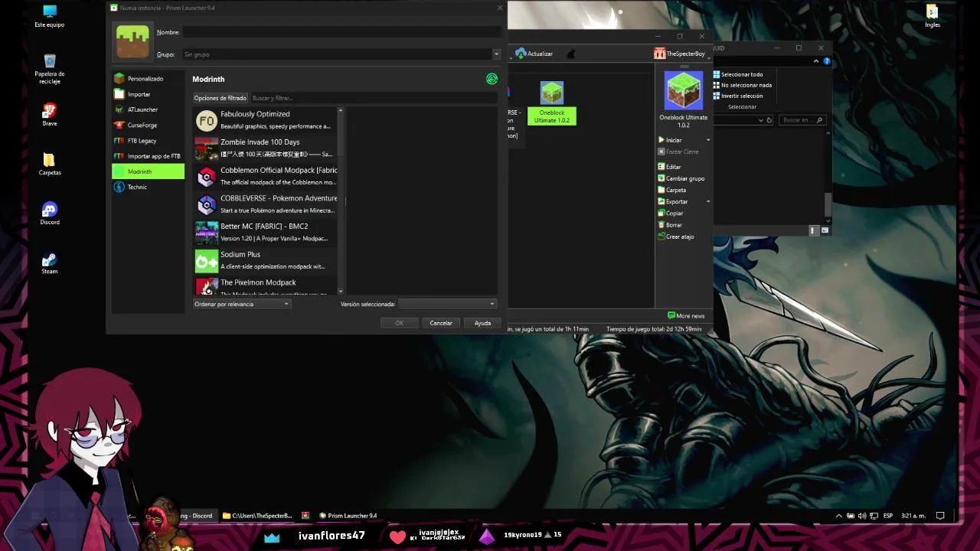Open Steam desktop shortcut
The width and height of the screenshot is (980, 551).
pos(50,262)
